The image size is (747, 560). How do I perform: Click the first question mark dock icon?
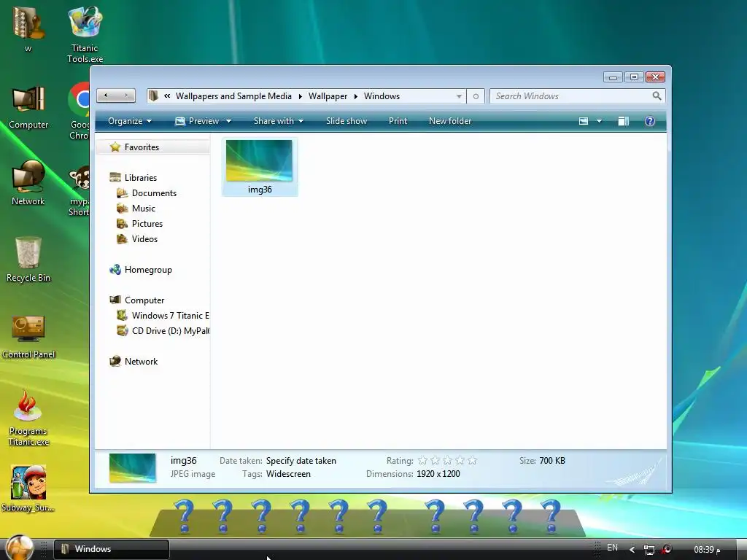click(x=185, y=516)
